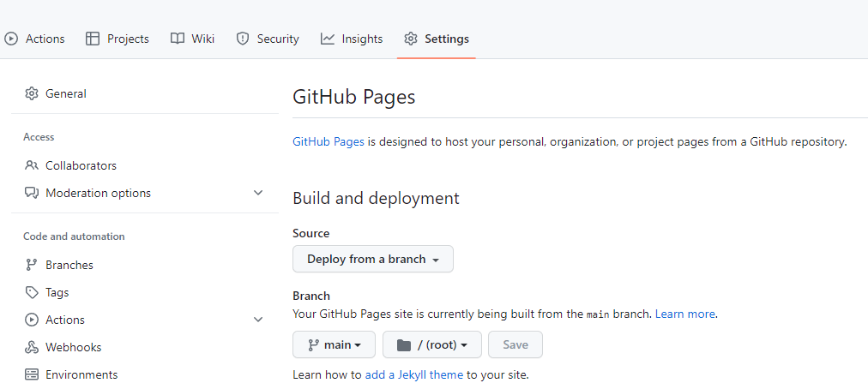The image size is (868, 389).
Task: Click the Settings gear icon in top navigation
Action: [410, 39]
